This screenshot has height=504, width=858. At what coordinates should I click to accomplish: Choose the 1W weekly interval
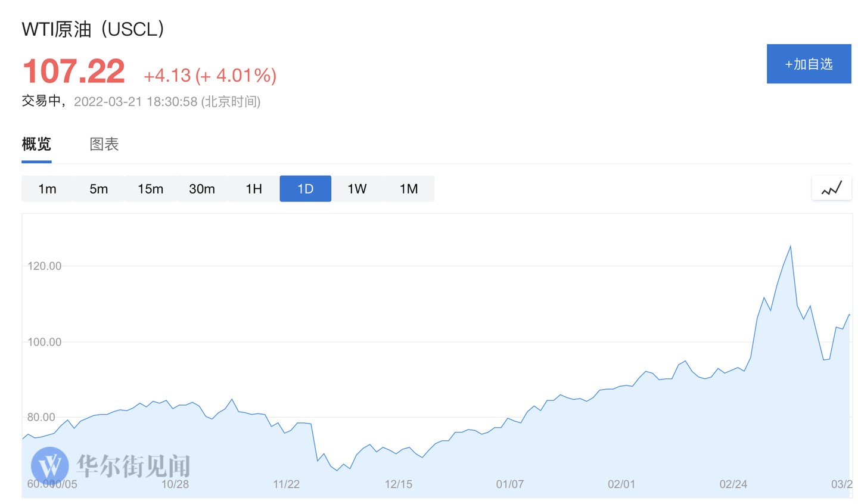tap(357, 189)
